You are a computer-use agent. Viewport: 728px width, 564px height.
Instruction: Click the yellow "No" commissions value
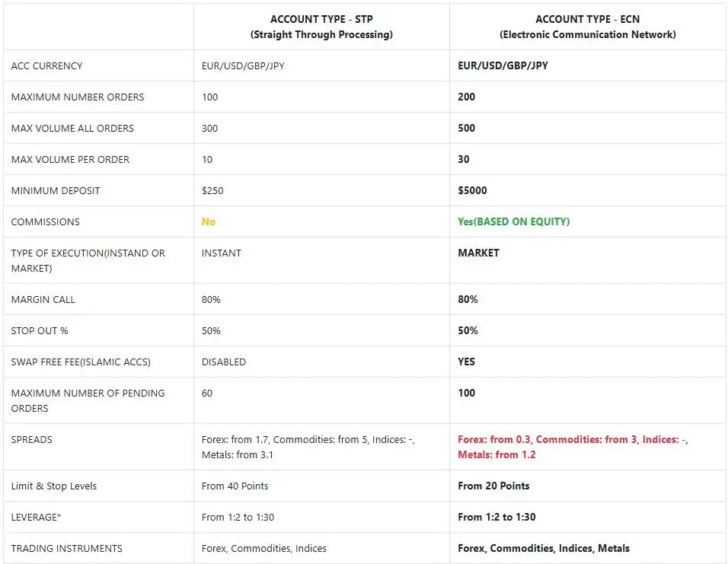pos(209,221)
